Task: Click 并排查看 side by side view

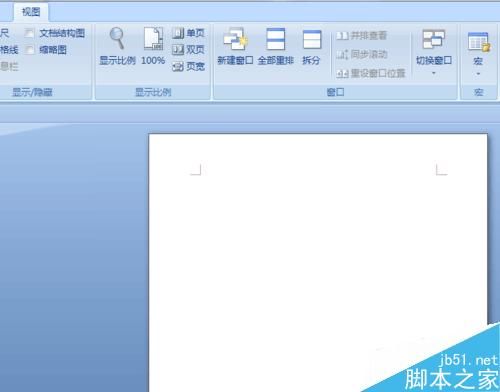Action: click(361, 35)
